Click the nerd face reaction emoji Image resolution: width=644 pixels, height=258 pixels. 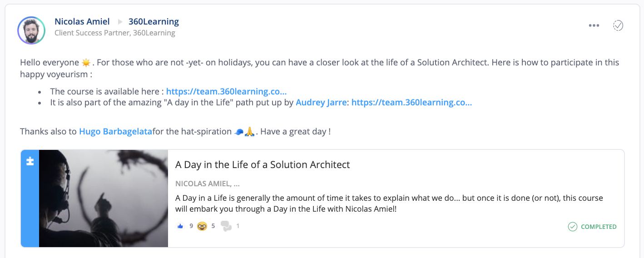click(x=202, y=226)
